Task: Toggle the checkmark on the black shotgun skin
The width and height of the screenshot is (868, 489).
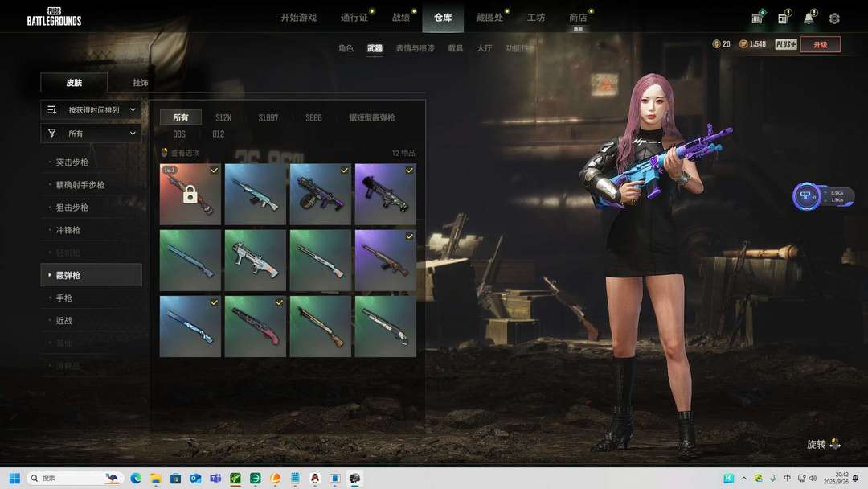Action: [x=409, y=170]
